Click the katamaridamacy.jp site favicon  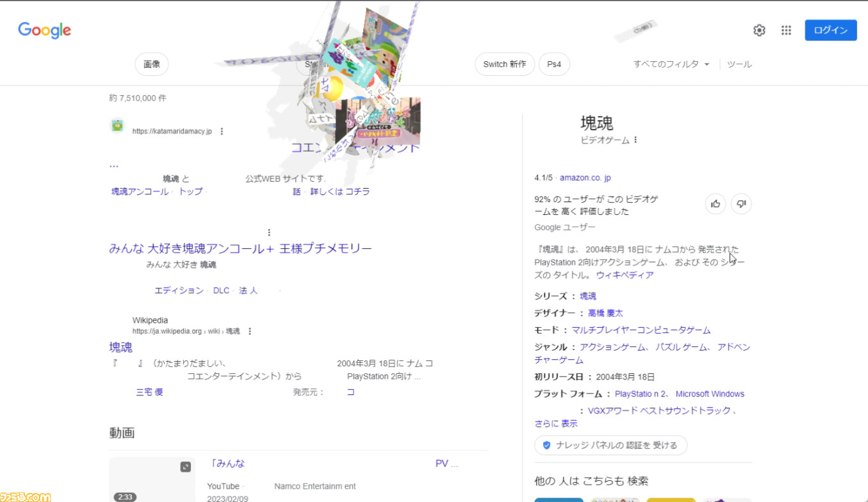point(117,125)
